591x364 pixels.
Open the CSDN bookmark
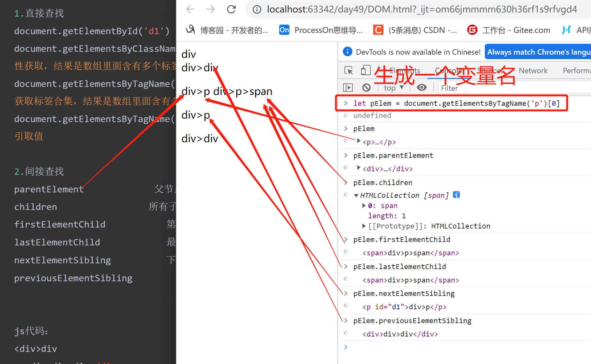tap(415, 30)
